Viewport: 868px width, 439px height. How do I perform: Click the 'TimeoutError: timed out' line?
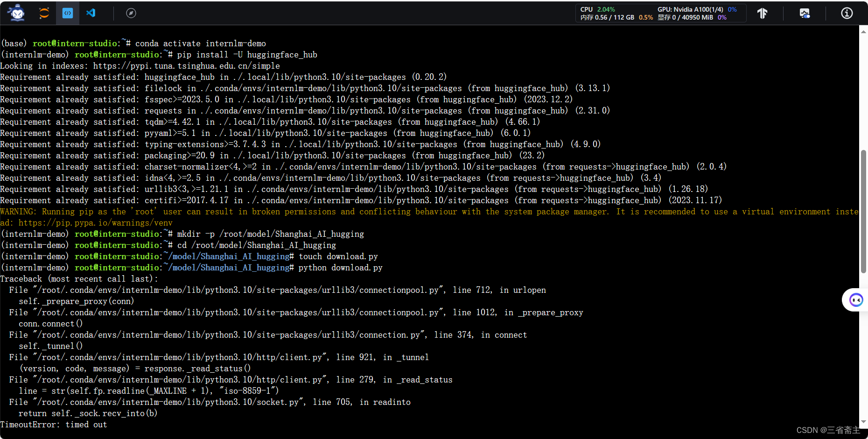(x=54, y=425)
